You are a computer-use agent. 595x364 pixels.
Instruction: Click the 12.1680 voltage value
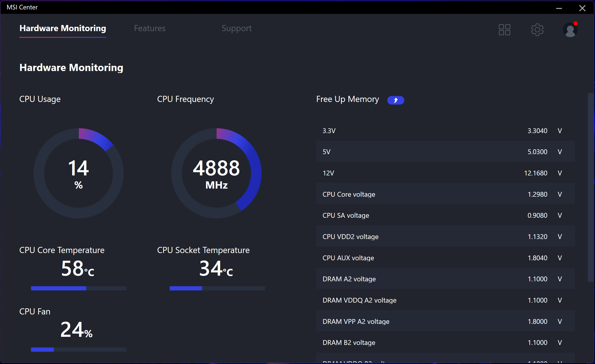point(536,173)
